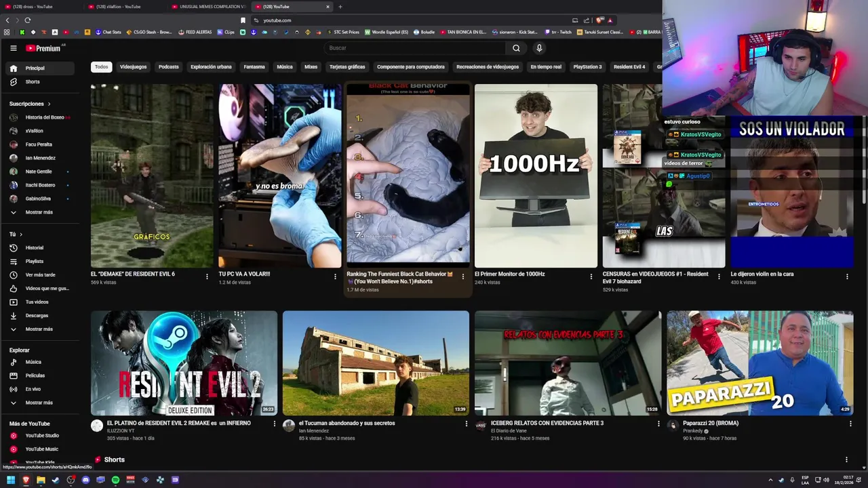
Task: Select the Todos filter chip
Action: click(101, 67)
